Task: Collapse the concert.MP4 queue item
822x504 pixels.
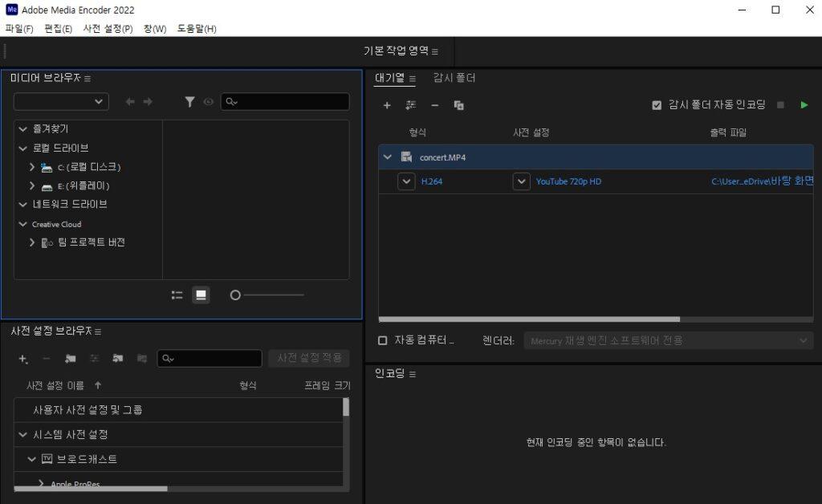Action: [x=388, y=156]
